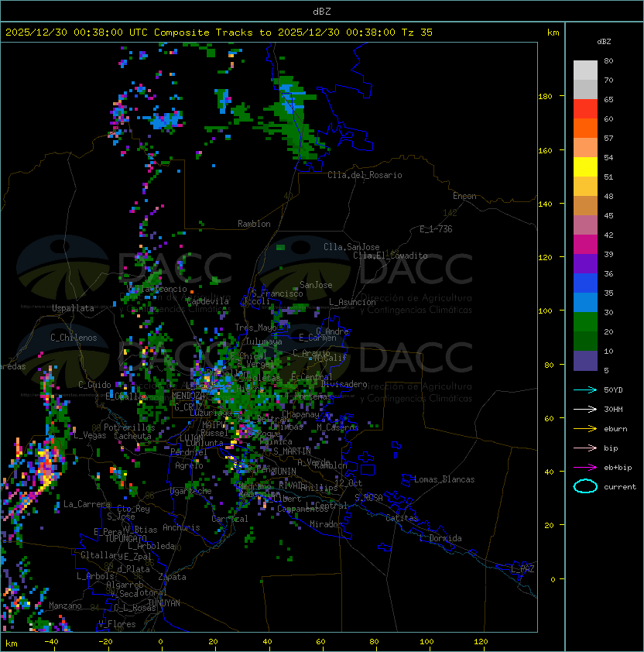This screenshot has width=644, height=652.
Task: Click the 'Clla.del_Rosario' map label
Action: [x=365, y=175]
